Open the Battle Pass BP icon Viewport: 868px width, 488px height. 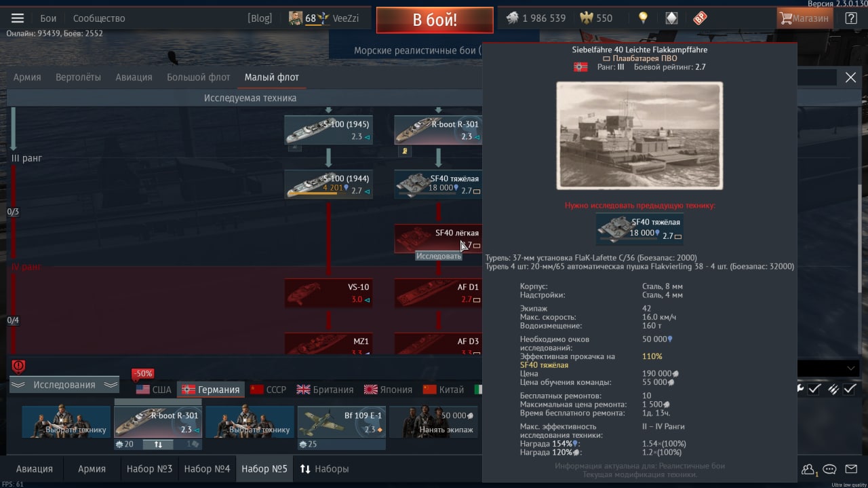pos(700,18)
